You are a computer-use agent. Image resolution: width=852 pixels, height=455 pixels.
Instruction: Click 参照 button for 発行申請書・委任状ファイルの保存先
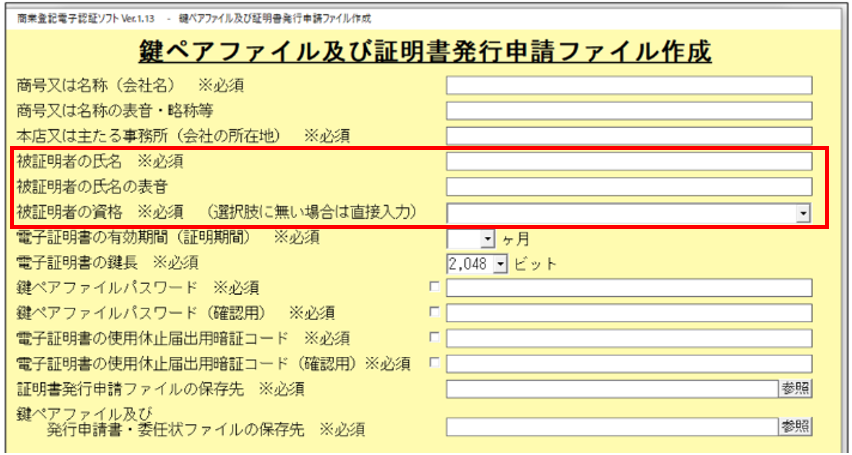pos(795,427)
